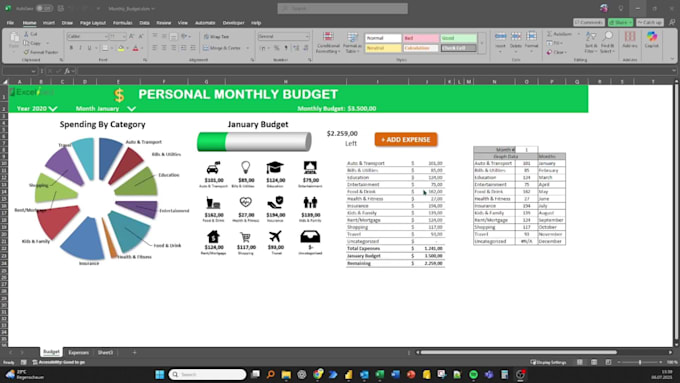Switch to the Formulas tab
680x383 pixels.
tap(123, 23)
